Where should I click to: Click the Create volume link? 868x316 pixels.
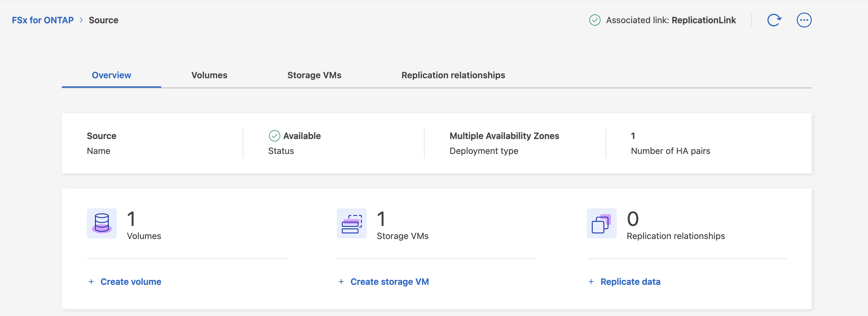click(x=131, y=282)
